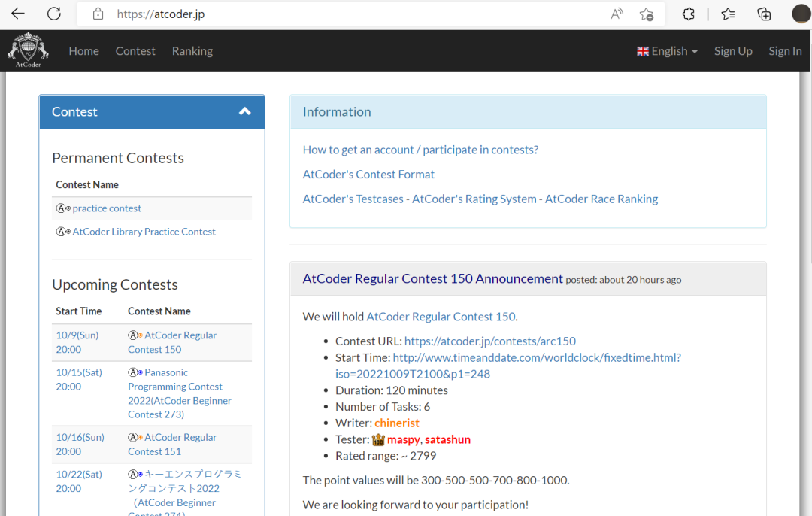The height and width of the screenshot is (516, 812).
Task: Click the icon before AtCoder Library Practice Contest
Action: (x=63, y=232)
